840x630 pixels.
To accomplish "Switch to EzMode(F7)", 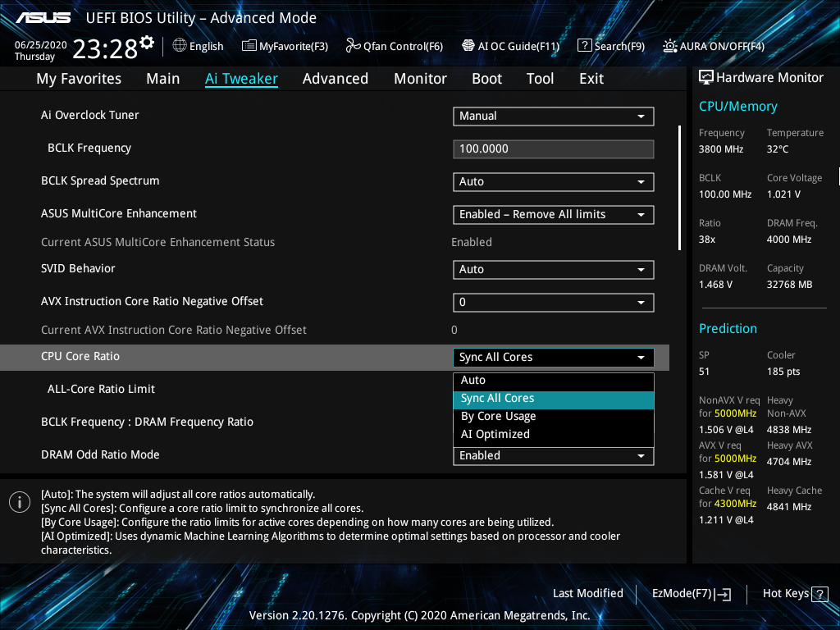I will 692,594.
